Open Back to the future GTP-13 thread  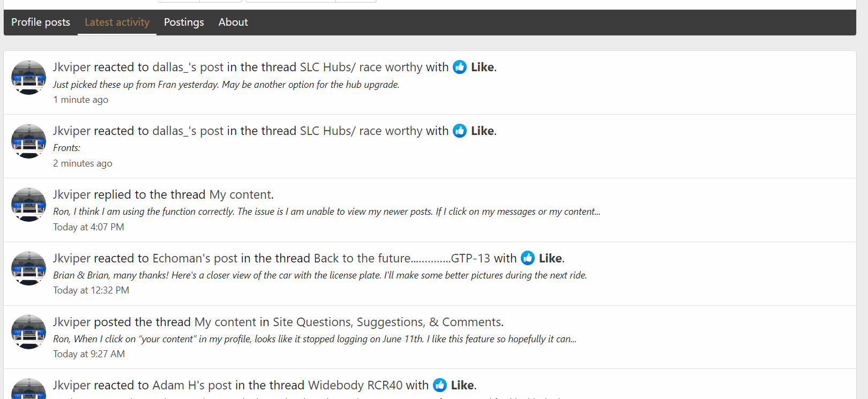pos(402,258)
